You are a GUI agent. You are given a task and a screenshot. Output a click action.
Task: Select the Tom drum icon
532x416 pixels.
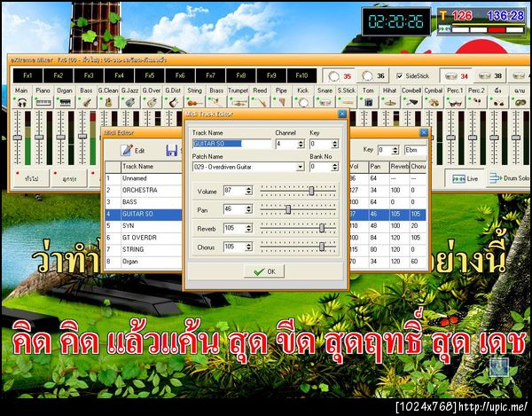pos(368,102)
